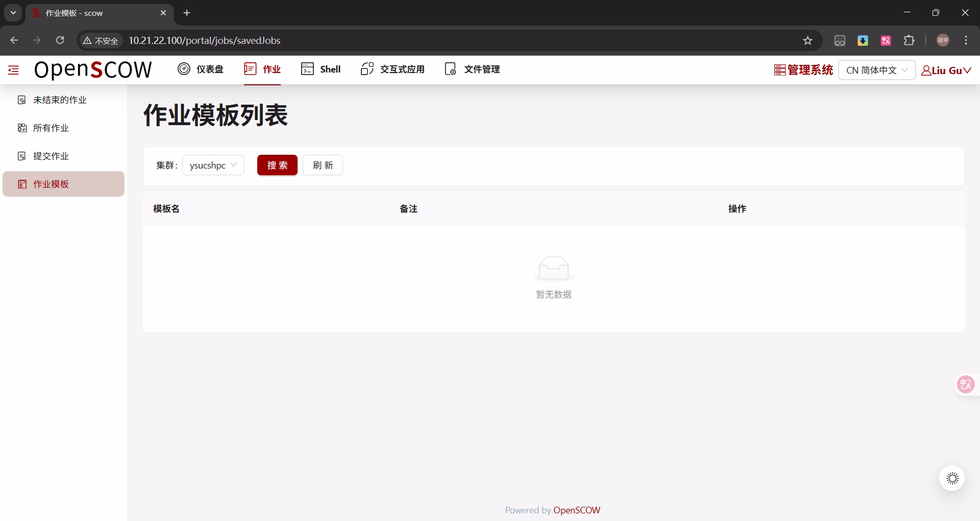This screenshot has width=980, height=521.
Task: Select the 未结束的作业 sidebar icon
Action: 21,100
